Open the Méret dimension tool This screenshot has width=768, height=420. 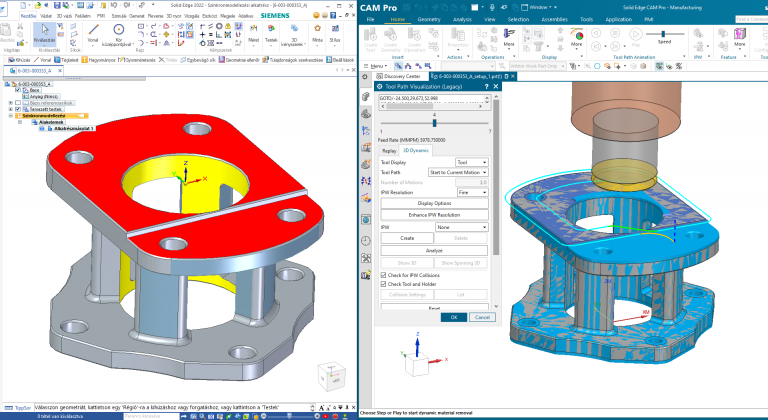point(254,33)
